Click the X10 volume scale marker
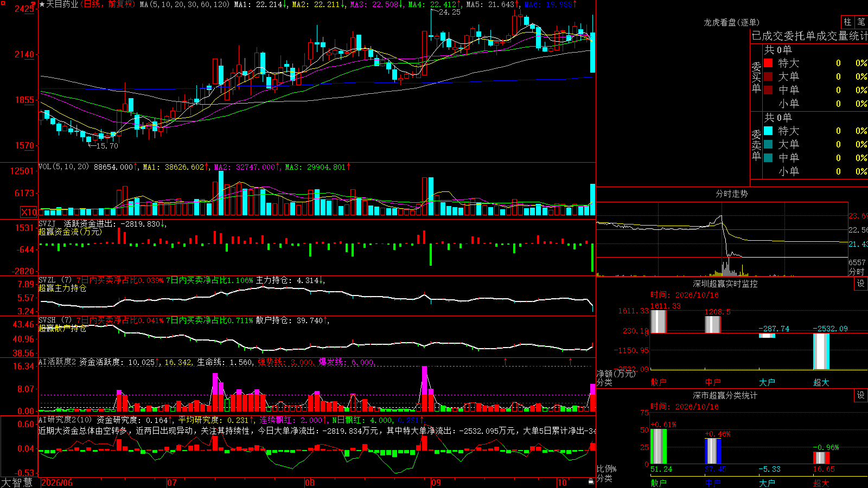 (x=29, y=212)
